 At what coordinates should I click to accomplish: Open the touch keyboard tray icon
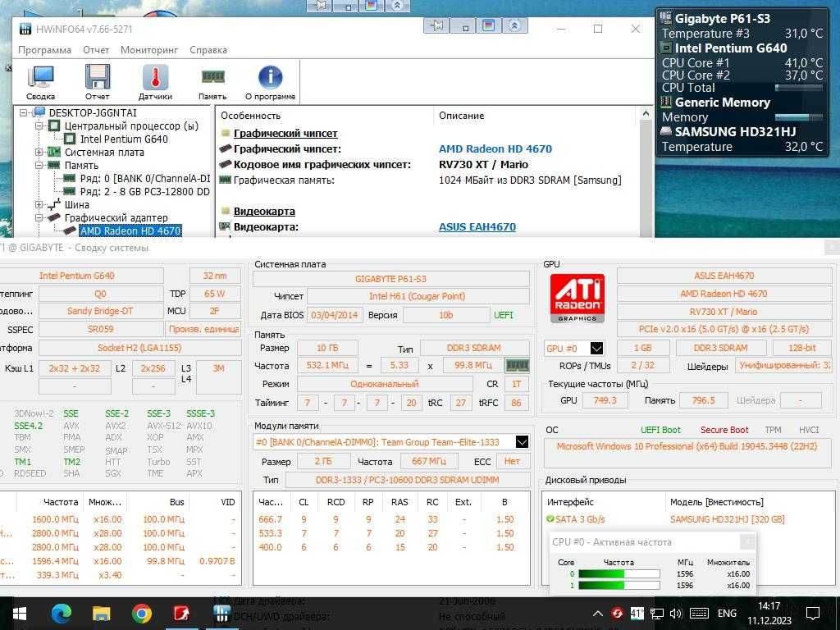tap(699, 614)
